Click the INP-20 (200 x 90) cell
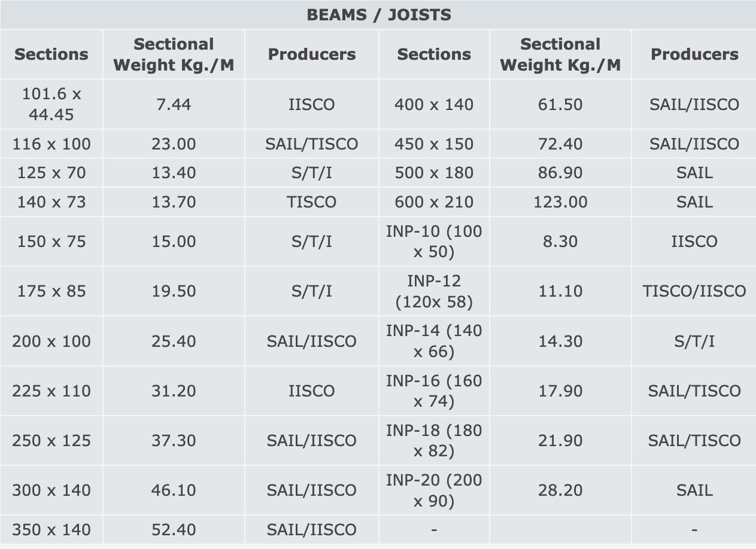The height and width of the screenshot is (549, 756). click(x=433, y=490)
